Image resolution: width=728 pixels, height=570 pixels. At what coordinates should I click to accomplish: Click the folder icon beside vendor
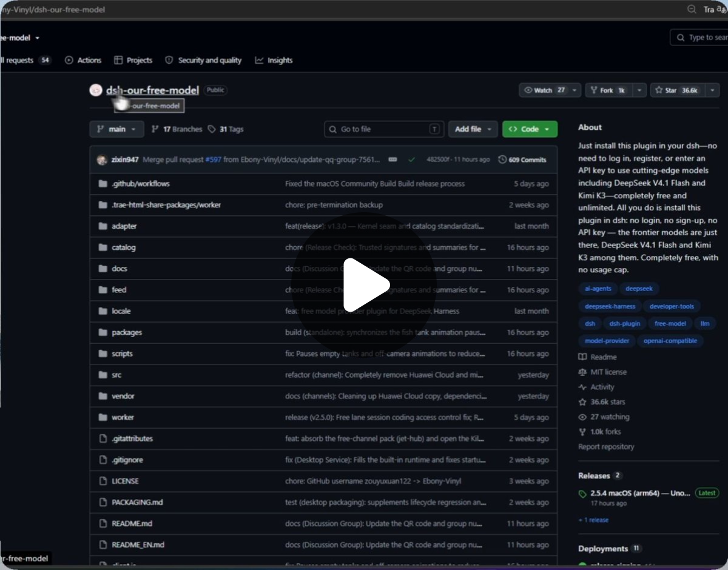point(103,396)
